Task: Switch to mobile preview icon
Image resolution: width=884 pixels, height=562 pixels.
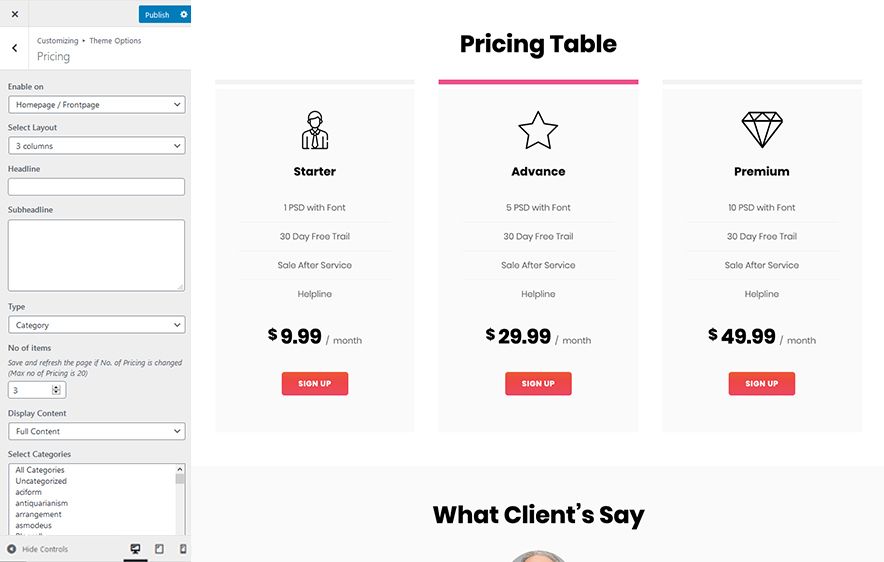Action: click(x=183, y=549)
